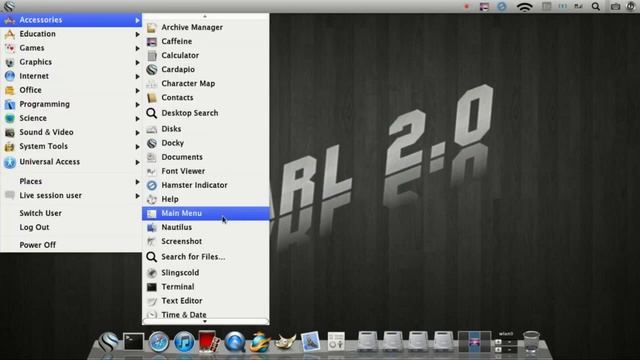
Task: Open Documents application
Action: (x=205, y=157)
